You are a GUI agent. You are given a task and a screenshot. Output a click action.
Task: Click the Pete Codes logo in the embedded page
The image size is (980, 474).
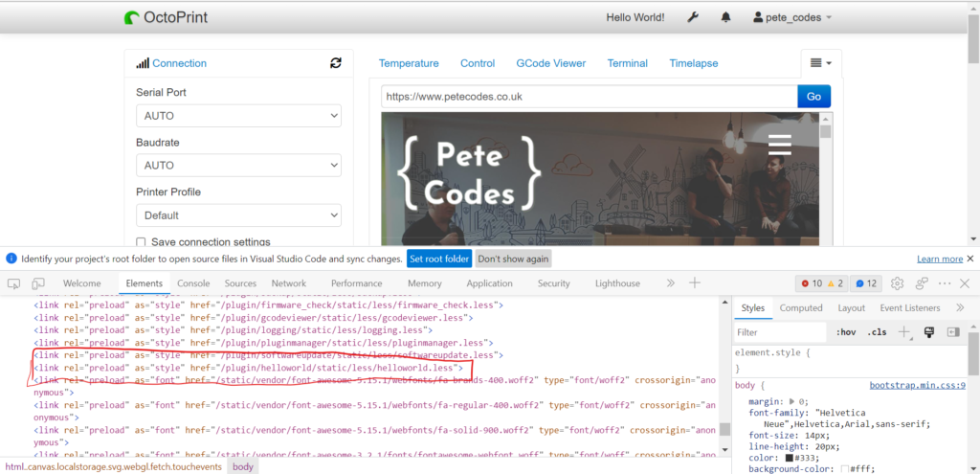click(467, 172)
